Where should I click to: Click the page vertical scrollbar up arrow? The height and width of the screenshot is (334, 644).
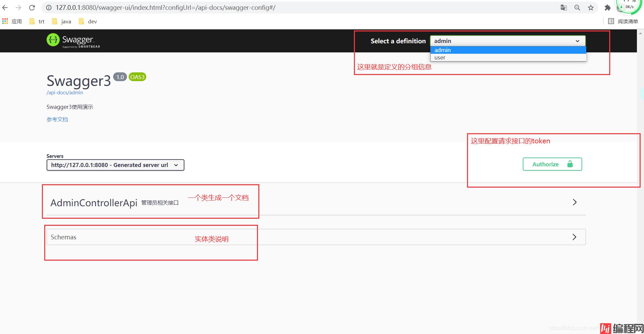tap(640, 33)
